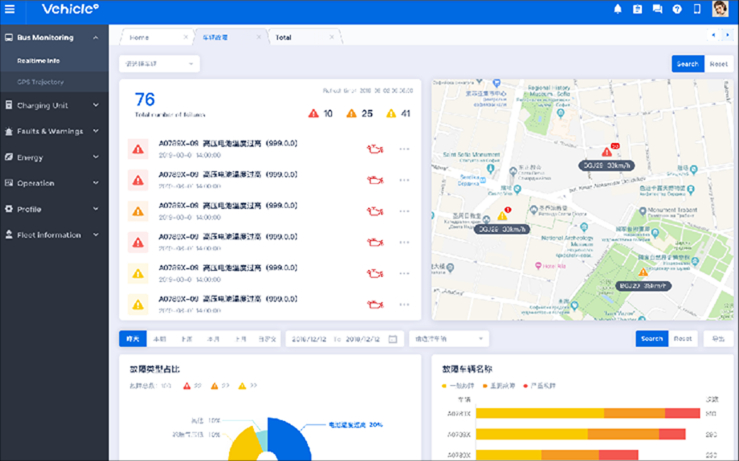Click the chat message icon in the header
Screen dimensions: 739x461
click(x=657, y=9)
